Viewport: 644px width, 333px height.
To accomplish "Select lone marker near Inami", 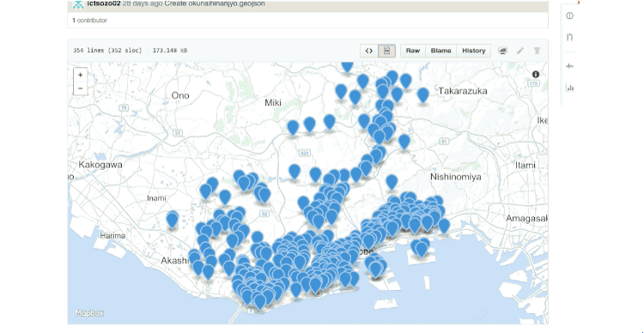I will click(x=172, y=219).
